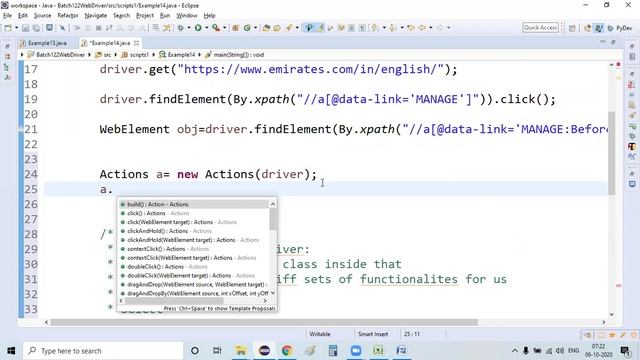Click the Run Last Tool external tools icon
This screenshot has height=360, width=640.
(216, 28)
